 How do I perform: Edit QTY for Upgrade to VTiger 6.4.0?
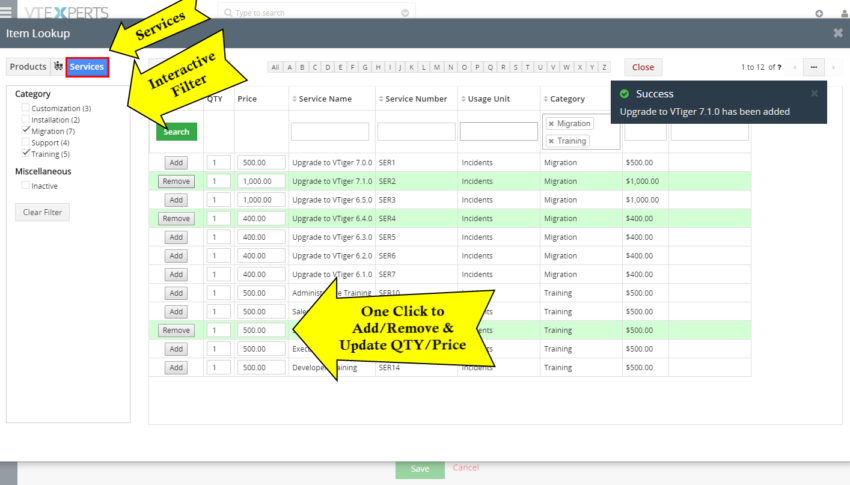tap(218, 218)
